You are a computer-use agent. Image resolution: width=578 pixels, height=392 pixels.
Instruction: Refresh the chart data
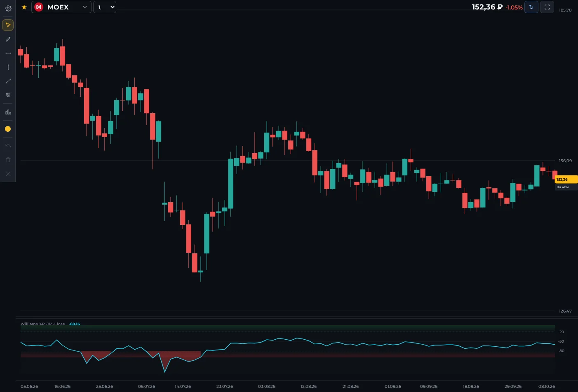click(x=531, y=7)
